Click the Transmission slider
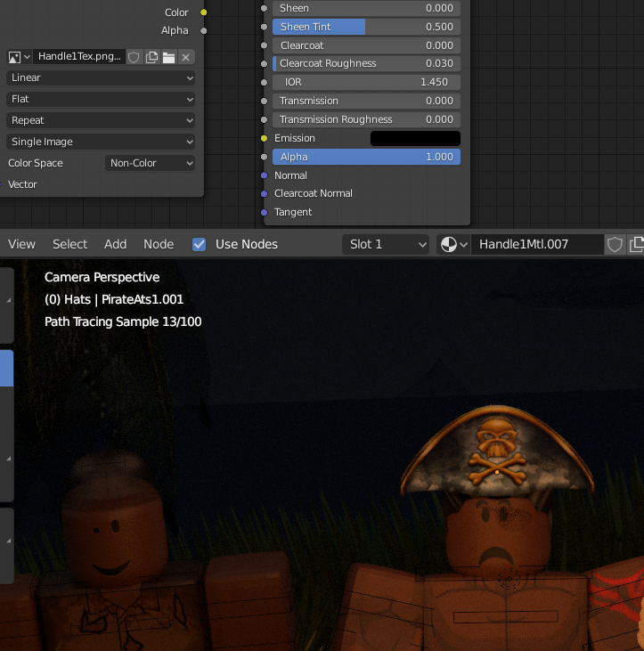The image size is (644, 651). (367, 101)
